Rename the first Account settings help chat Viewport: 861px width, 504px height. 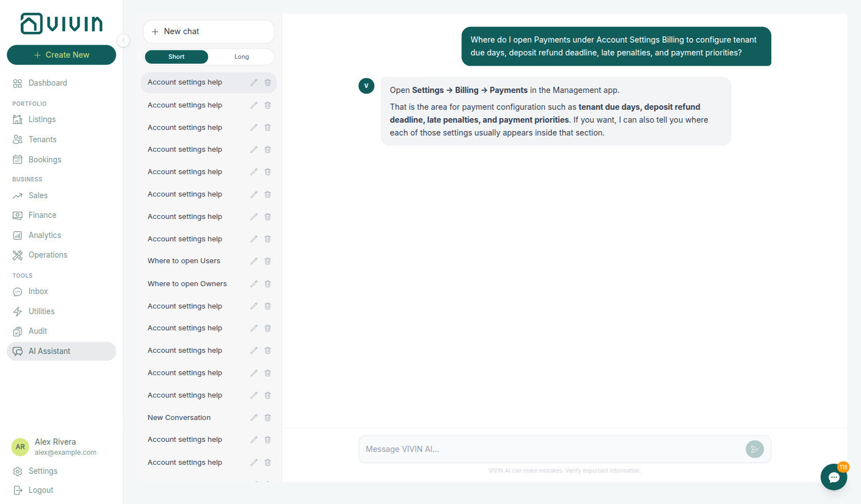tap(254, 82)
